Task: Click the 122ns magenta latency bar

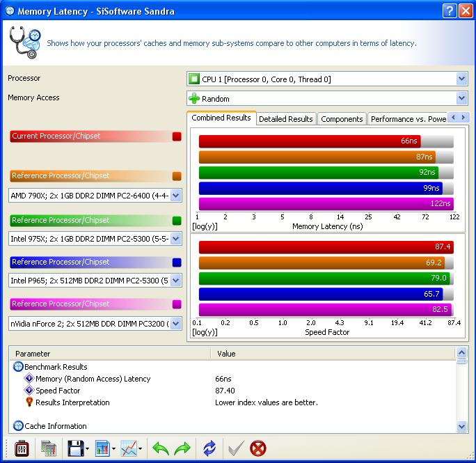Action: tap(326, 203)
